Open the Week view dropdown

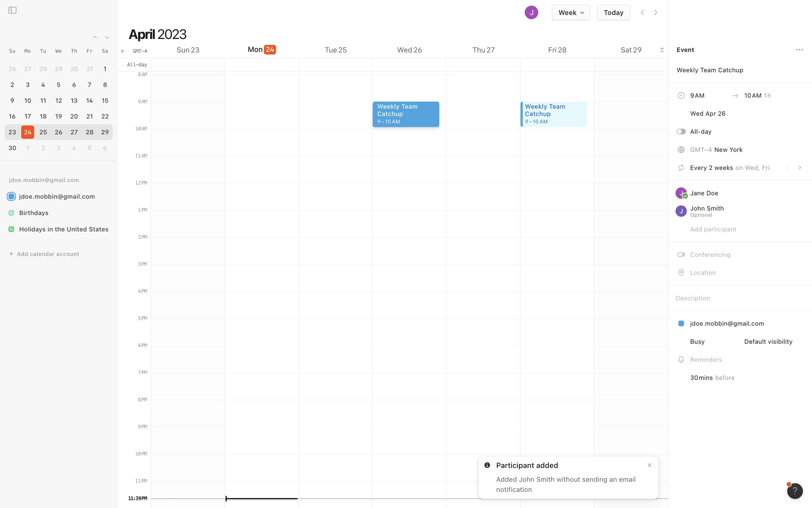(x=571, y=13)
